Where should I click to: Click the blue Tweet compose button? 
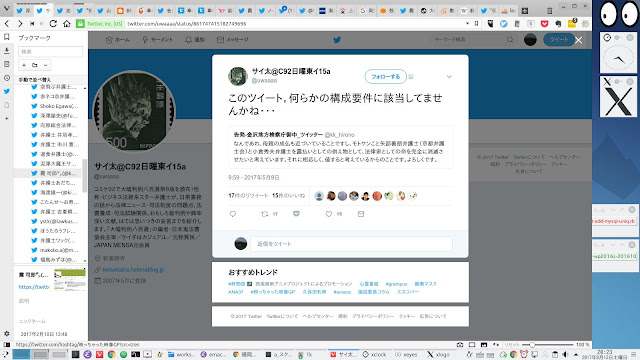click(558, 40)
